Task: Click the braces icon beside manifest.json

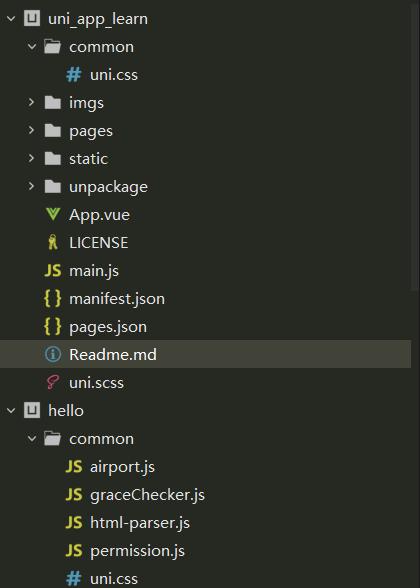Action: [52, 298]
